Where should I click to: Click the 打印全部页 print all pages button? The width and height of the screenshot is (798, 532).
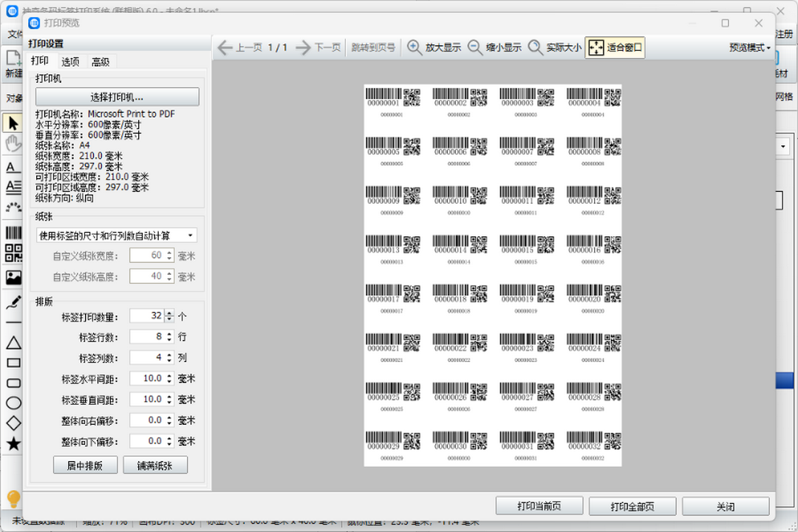632,507
